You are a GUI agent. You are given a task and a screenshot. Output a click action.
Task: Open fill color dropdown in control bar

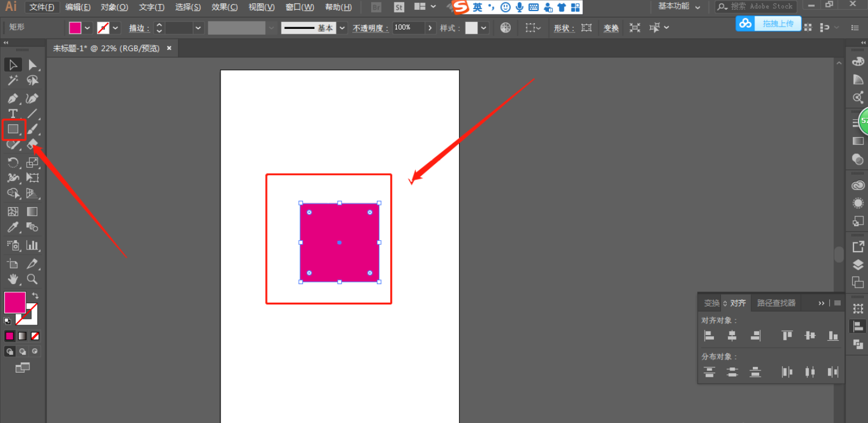point(87,28)
